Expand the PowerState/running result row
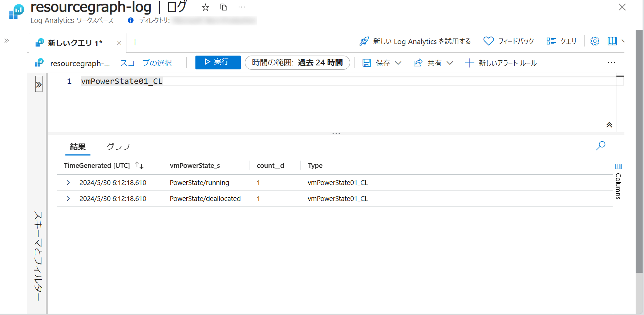This screenshot has width=644, height=315. coord(68,183)
